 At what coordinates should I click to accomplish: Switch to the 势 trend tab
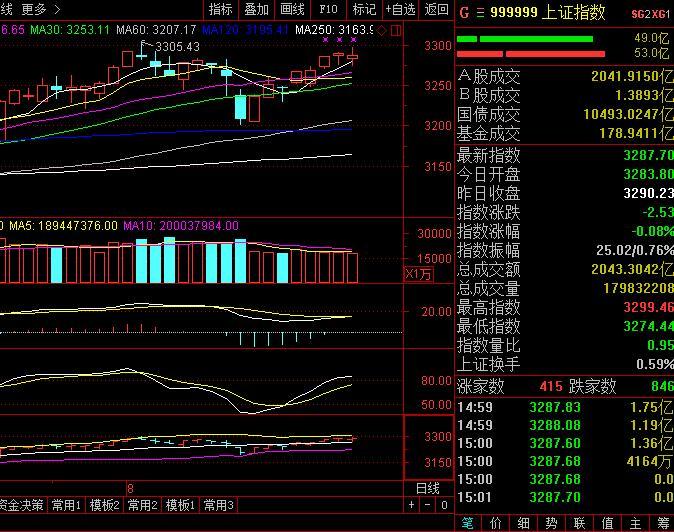tap(551, 523)
